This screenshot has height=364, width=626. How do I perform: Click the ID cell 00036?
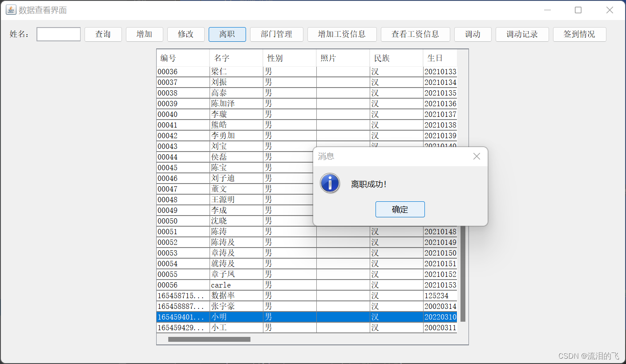pos(183,72)
